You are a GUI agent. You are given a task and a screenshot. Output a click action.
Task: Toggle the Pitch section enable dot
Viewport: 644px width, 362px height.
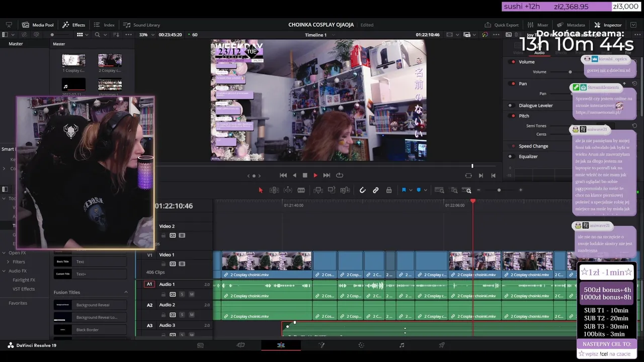coord(513,116)
